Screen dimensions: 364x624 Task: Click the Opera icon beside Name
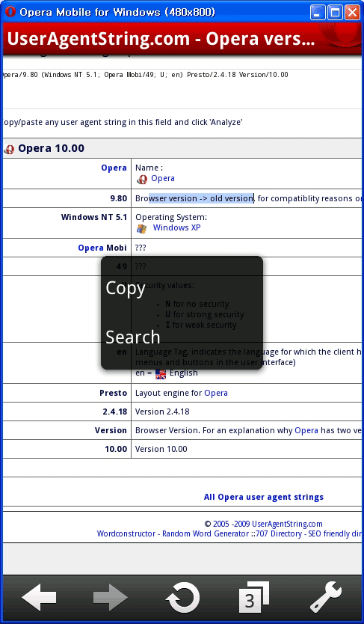pyautogui.click(x=142, y=180)
